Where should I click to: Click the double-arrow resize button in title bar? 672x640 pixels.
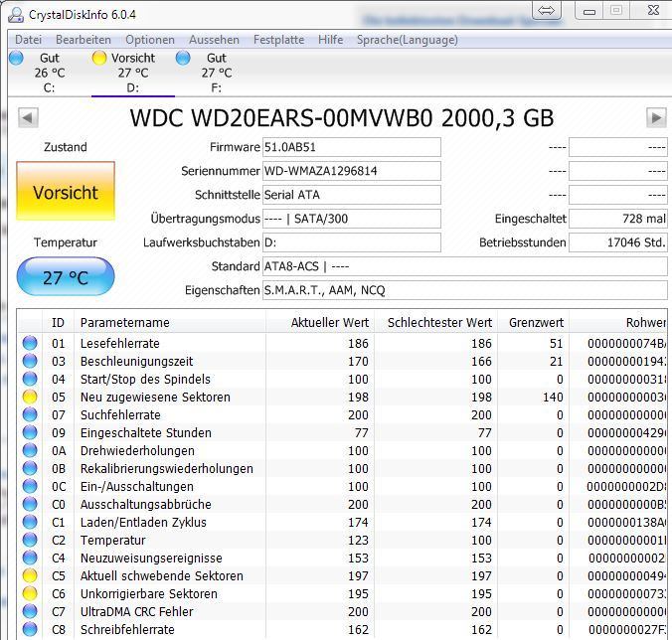point(547,10)
